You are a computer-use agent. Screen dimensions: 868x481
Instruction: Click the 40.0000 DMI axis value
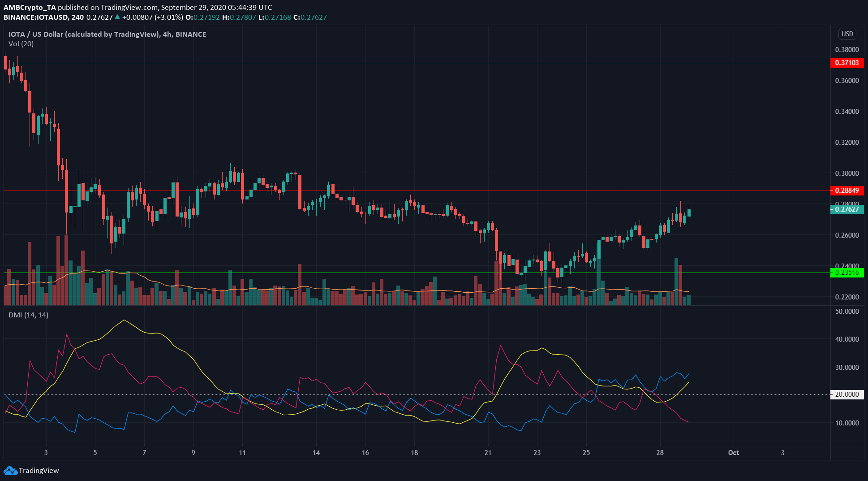click(847, 339)
